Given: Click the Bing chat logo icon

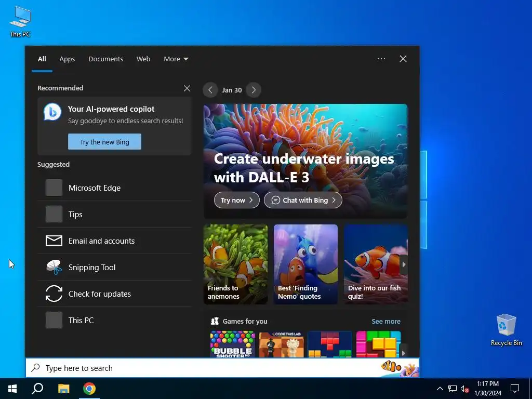Looking at the screenshot, I should pos(52,112).
